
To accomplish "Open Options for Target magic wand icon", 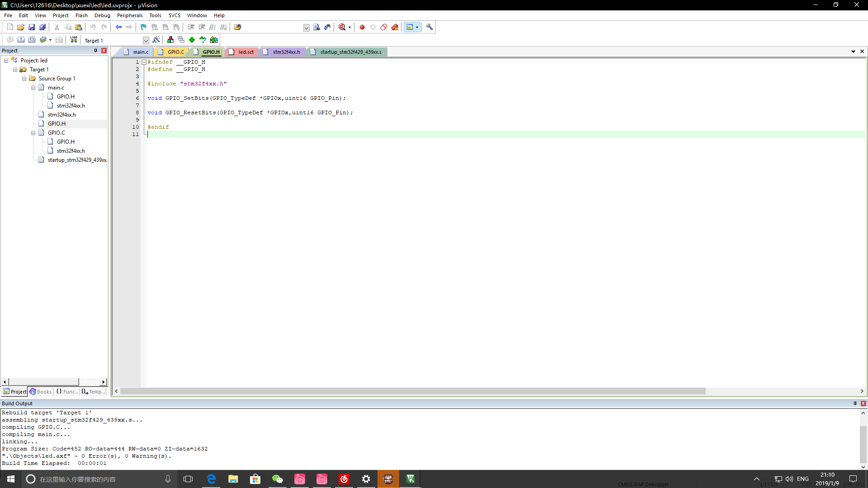I will (x=156, y=40).
